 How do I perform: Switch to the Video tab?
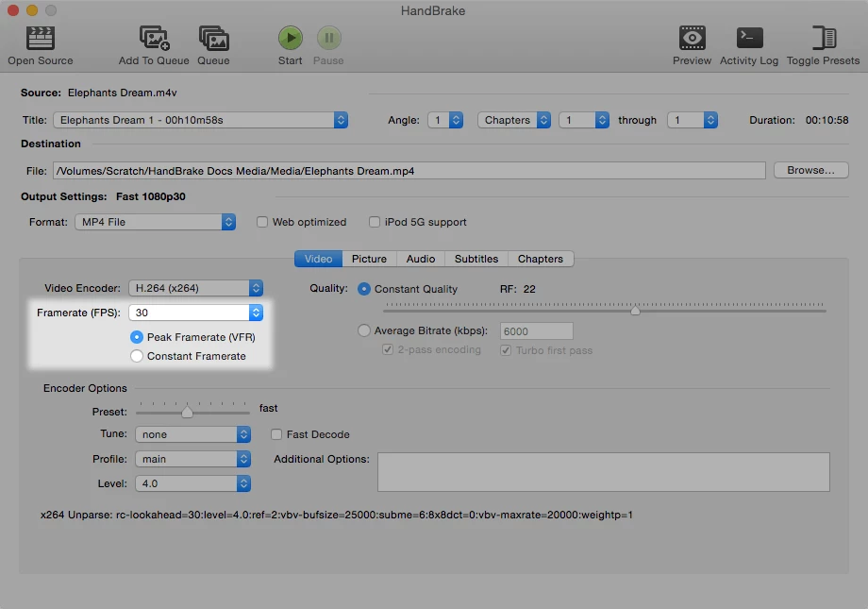[x=318, y=259]
